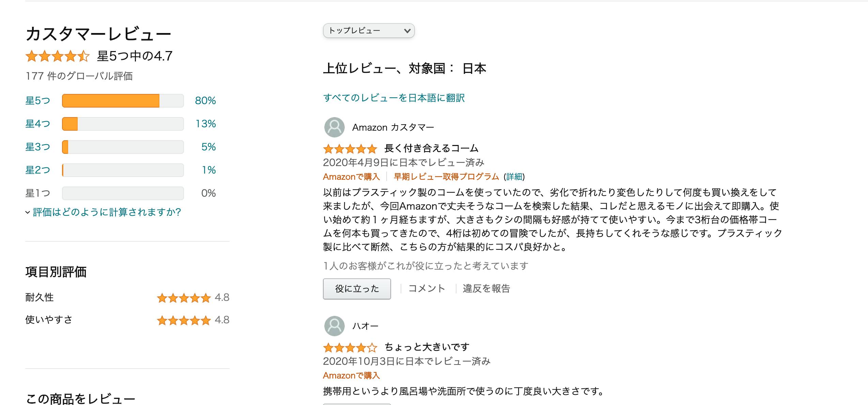Click the 耐久性 star rating icons
This screenshot has height=405, width=868.
point(184,298)
